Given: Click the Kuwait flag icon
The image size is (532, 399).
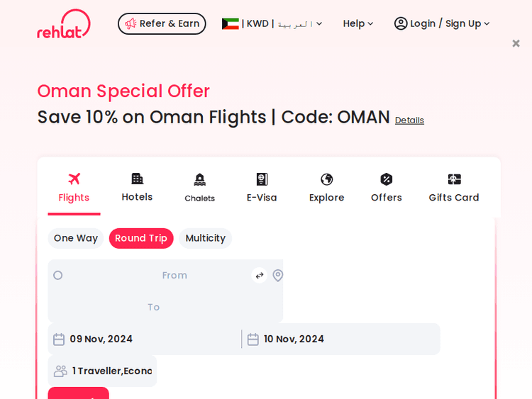Looking at the screenshot, I should click(230, 24).
